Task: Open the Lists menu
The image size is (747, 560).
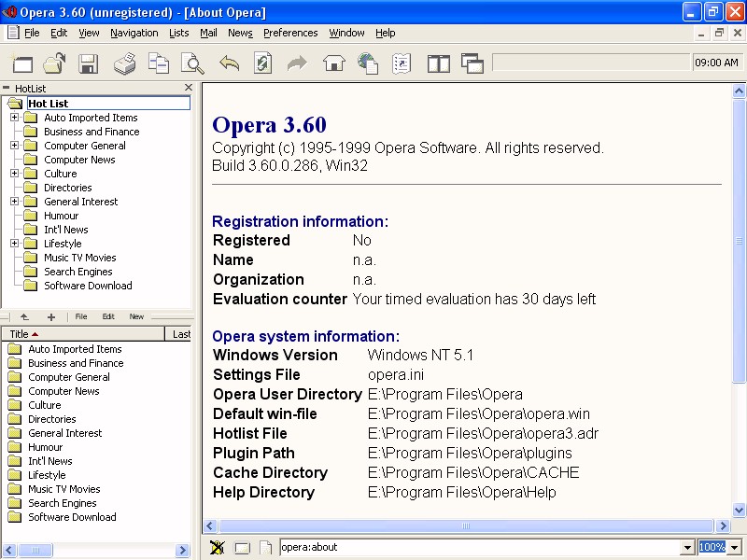Action: click(178, 33)
